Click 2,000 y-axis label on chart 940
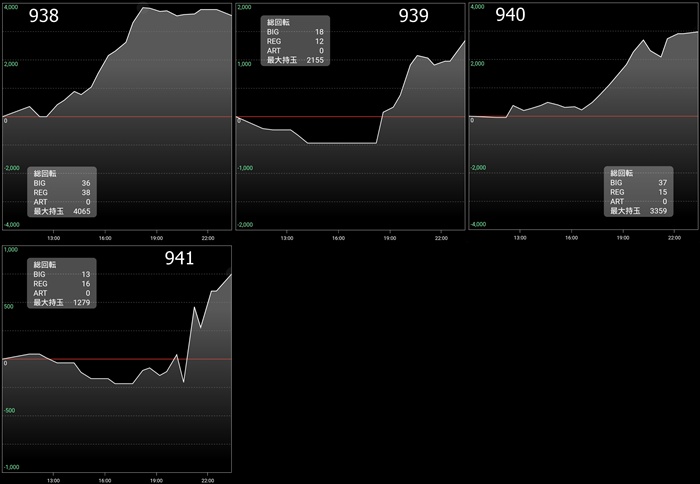Image resolution: width=700 pixels, height=484 pixels. click(477, 63)
